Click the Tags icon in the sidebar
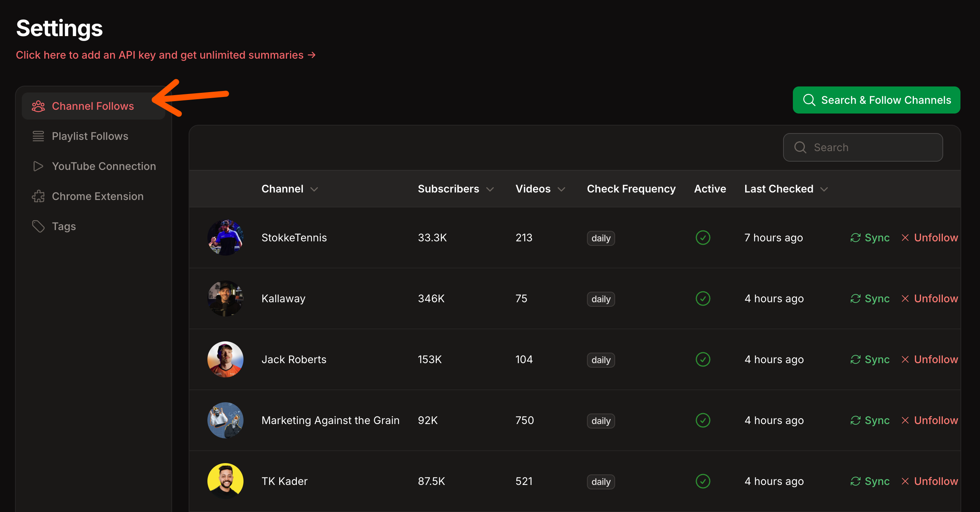This screenshot has width=980, height=512. coord(38,227)
